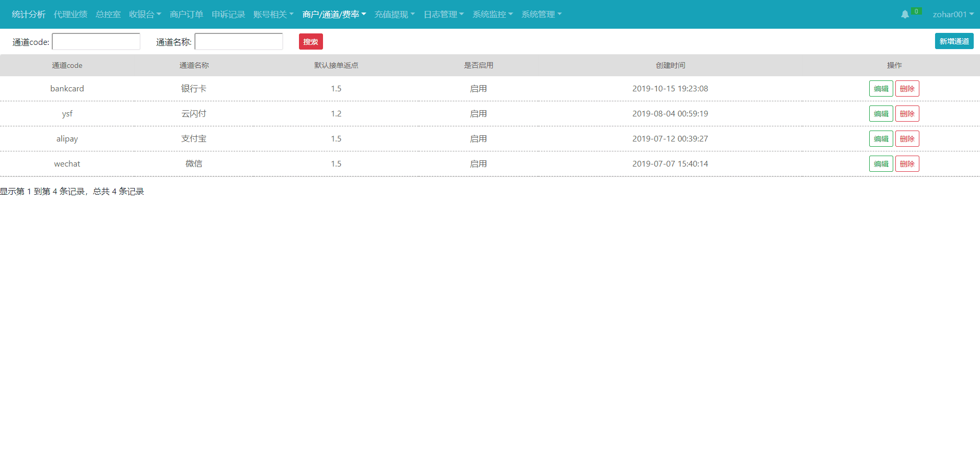Focus the 通道code input field
980x460 pixels.
[x=96, y=42]
